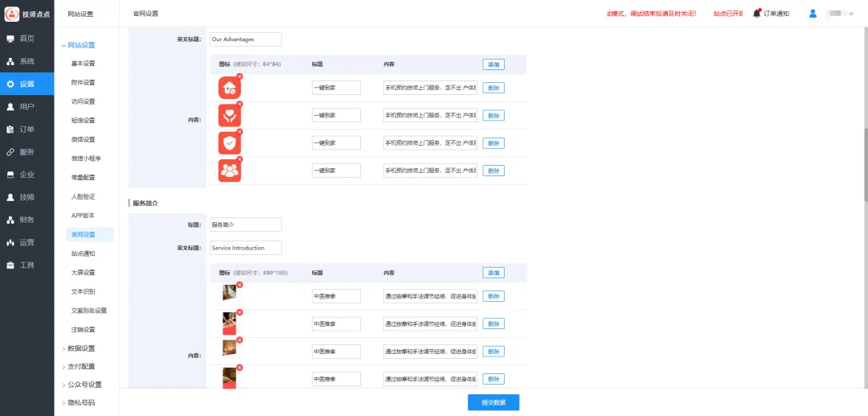
Task: Click the shield checkmark advantage icon
Action: tap(230, 142)
